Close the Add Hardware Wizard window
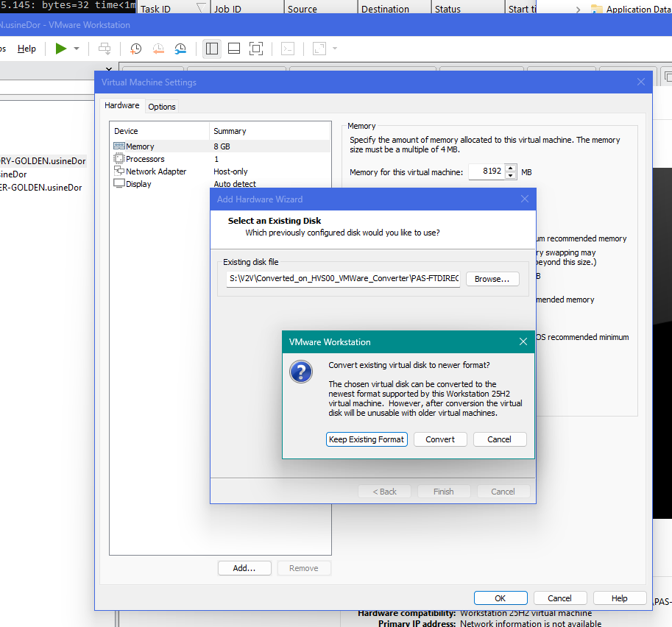The height and width of the screenshot is (627, 672). [x=525, y=199]
